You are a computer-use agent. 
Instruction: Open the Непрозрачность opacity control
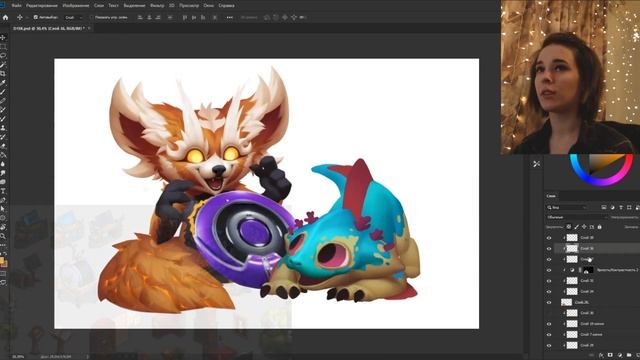pyautogui.click(x=624, y=217)
